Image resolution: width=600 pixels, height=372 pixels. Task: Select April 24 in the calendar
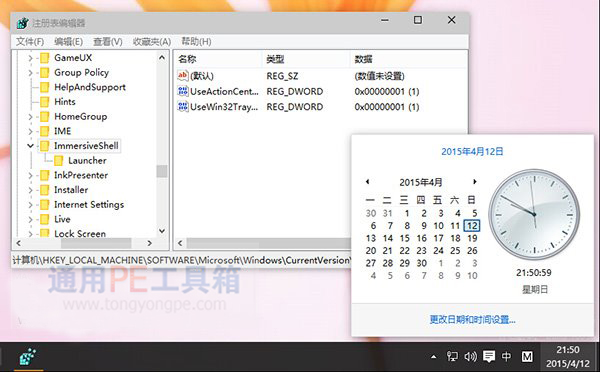pos(439,251)
